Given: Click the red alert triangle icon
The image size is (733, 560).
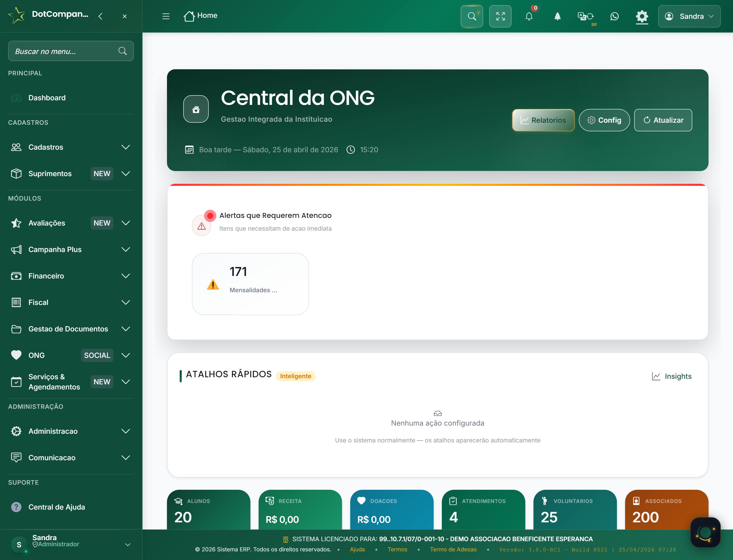Looking at the screenshot, I should tap(201, 226).
